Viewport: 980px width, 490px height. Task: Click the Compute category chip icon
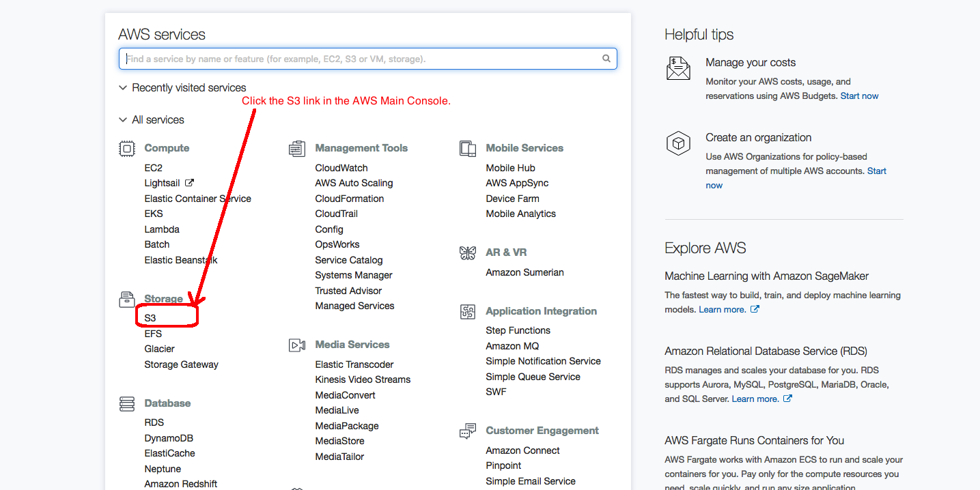[x=127, y=148]
